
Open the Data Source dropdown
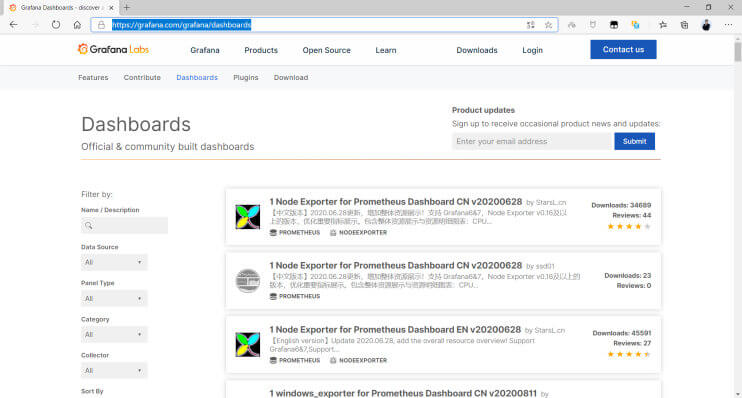114,262
